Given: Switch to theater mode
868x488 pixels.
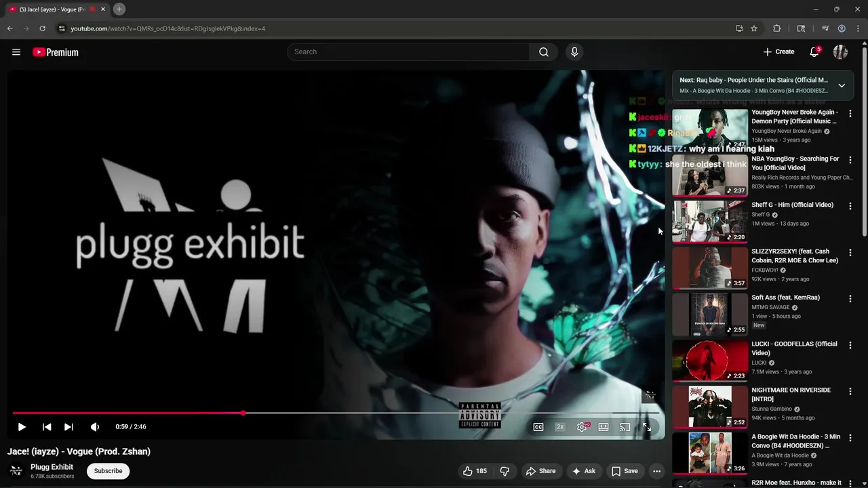Looking at the screenshot, I should pyautogui.click(x=604, y=427).
